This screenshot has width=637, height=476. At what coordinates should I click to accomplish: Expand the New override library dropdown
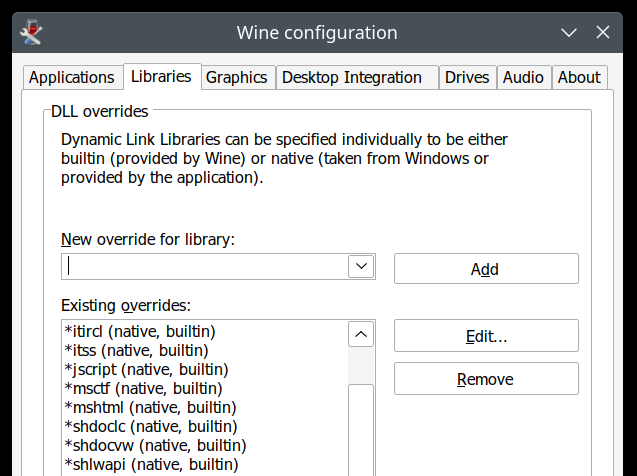(361, 267)
